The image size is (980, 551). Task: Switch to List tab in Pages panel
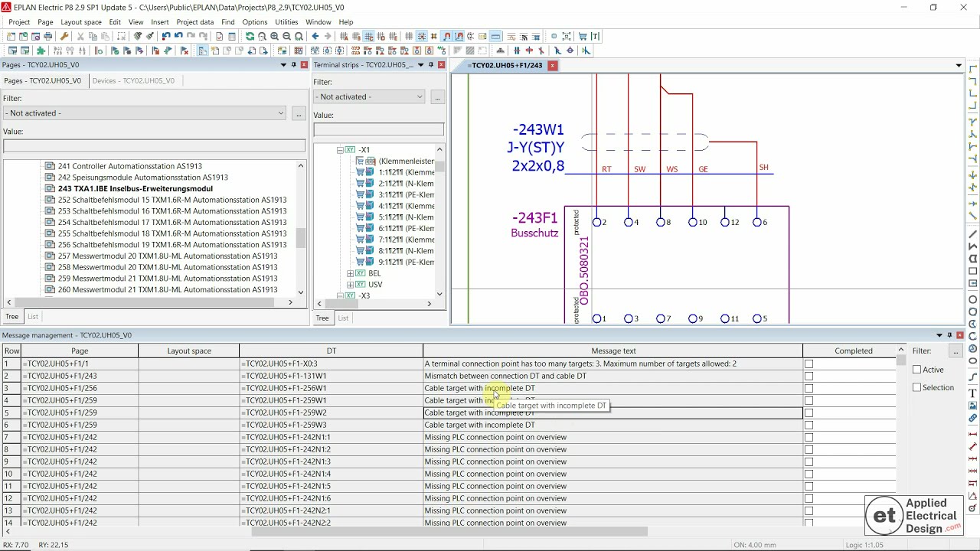click(33, 317)
